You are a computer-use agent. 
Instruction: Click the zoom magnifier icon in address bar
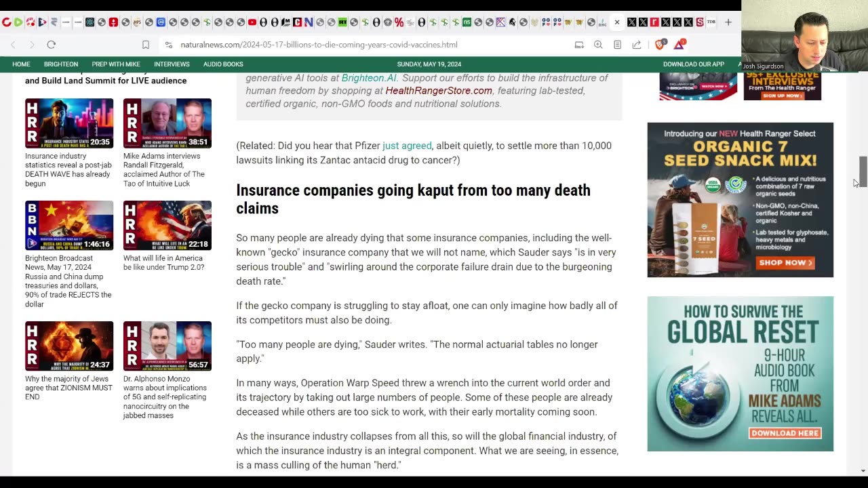[598, 45]
